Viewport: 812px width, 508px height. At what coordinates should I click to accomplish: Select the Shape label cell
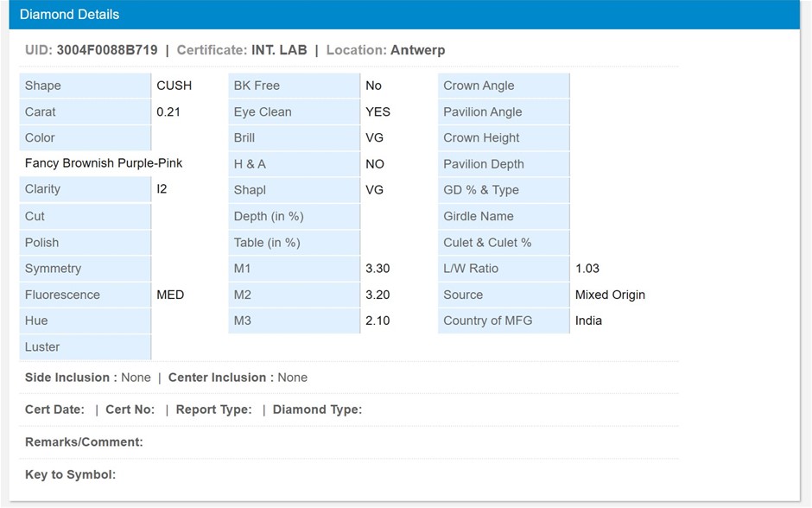[x=85, y=86]
